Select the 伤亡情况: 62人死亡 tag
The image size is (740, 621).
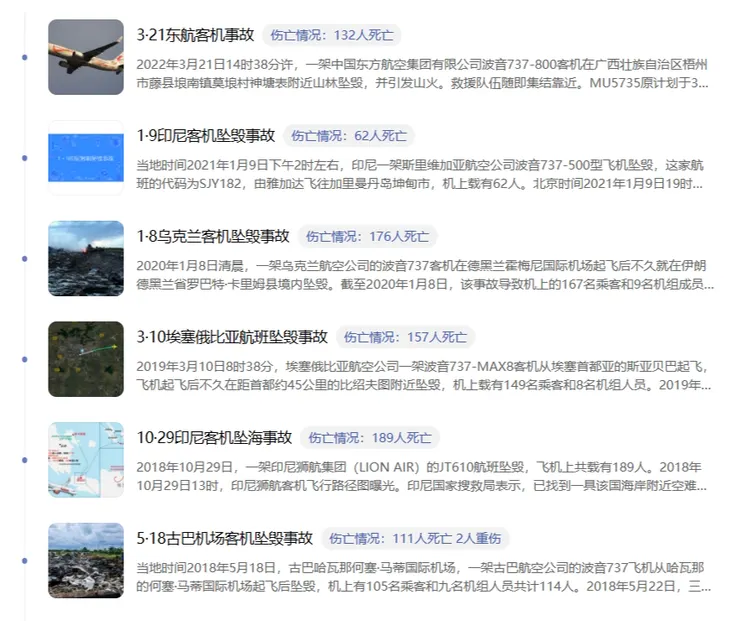point(349,136)
